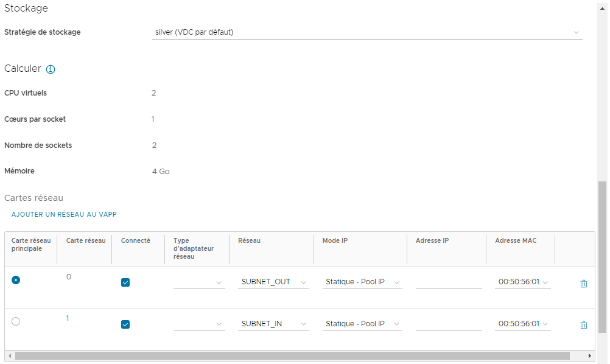Open MAC address dropdown for card 0
610x364 pixels.
pyautogui.click(x=522, y=282)
